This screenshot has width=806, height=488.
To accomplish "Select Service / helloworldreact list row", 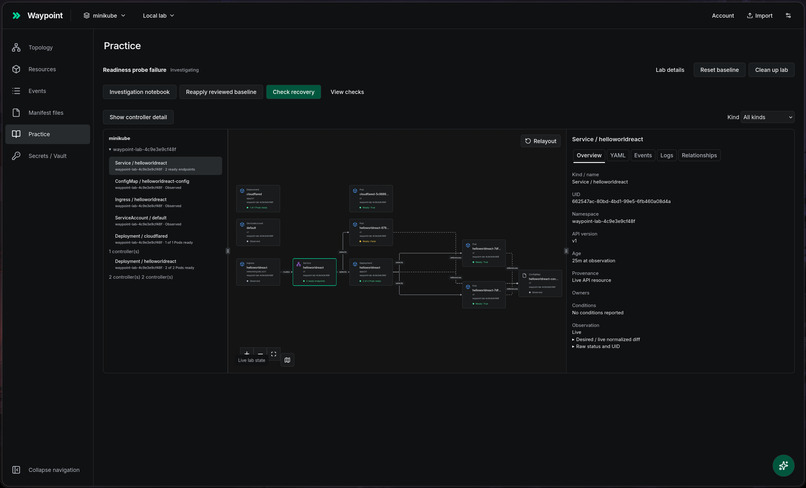I will (166, 166).
